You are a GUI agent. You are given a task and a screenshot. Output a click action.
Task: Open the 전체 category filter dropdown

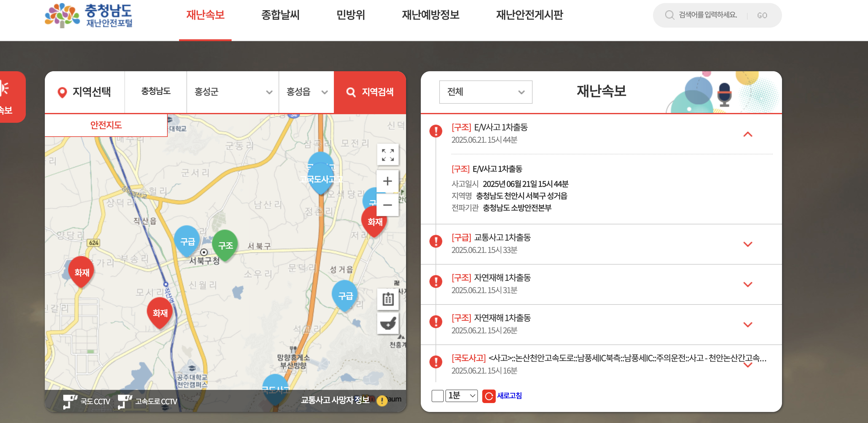[485, 92]
